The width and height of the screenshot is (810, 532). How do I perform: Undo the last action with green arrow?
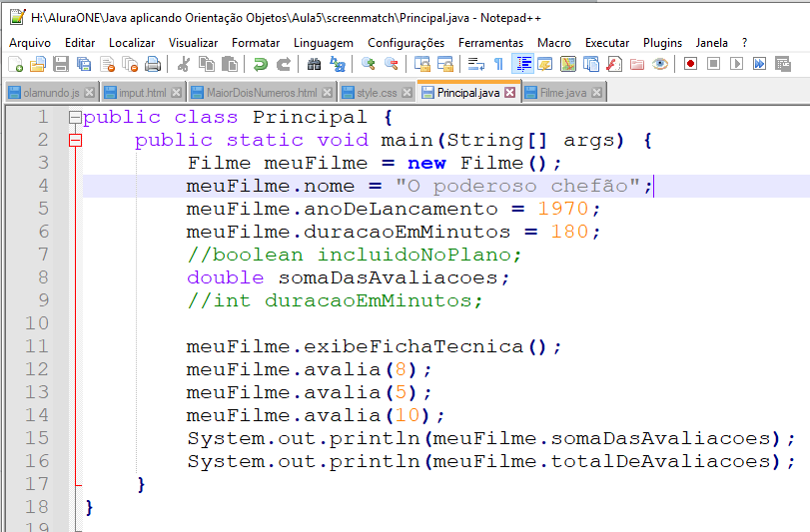[x=261, y=64]
